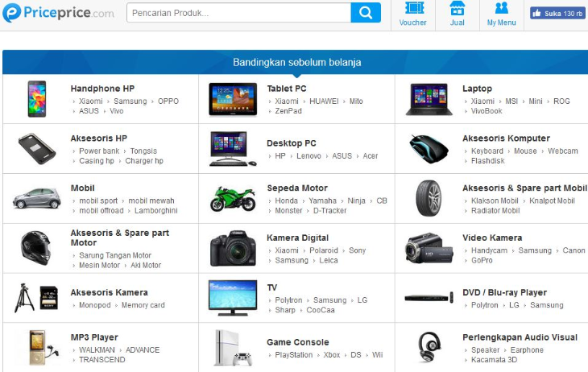Select Vivo under Handphone HP
588x372 pixels.
click(116, 111)
